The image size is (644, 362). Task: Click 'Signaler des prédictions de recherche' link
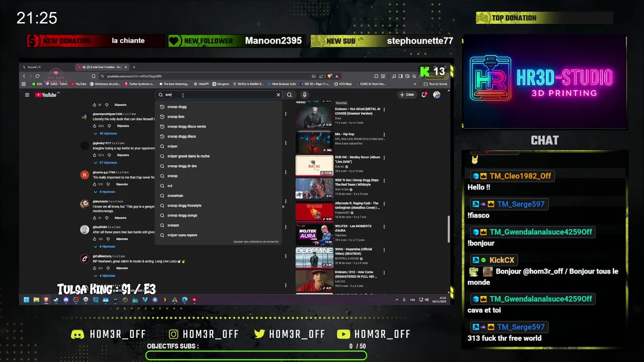click(256, 241)
